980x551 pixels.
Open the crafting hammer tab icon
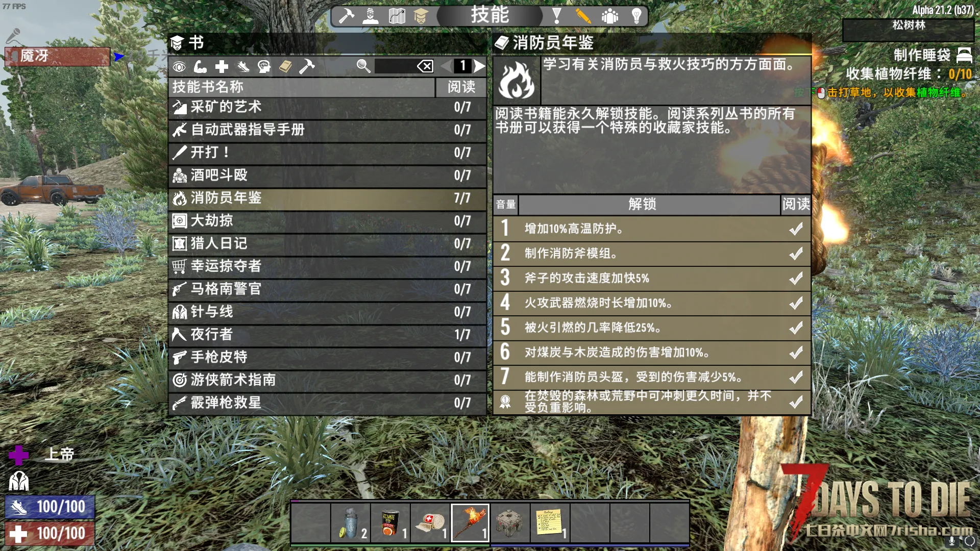[347, 16]
